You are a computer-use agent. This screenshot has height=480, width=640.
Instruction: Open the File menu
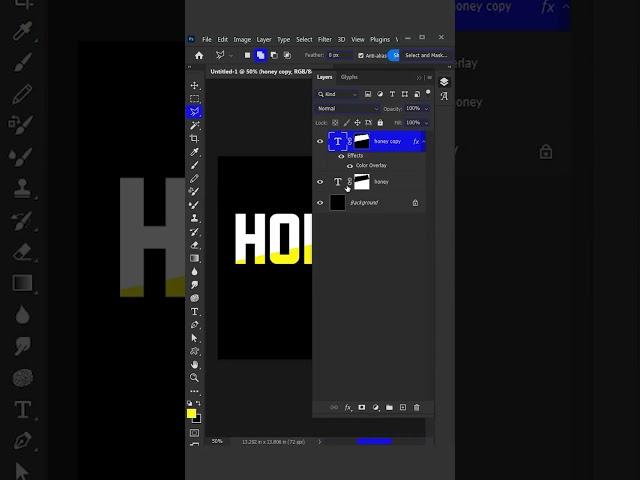tap(207, 40)
